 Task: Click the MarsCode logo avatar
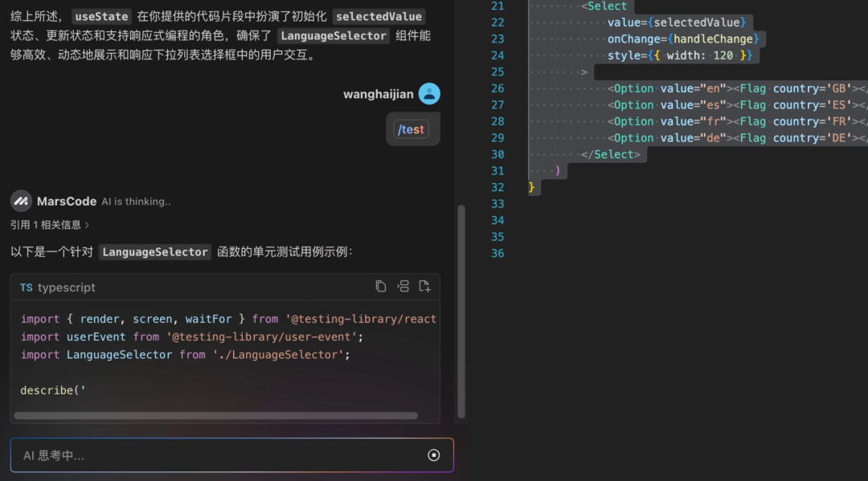pos(21,201)
